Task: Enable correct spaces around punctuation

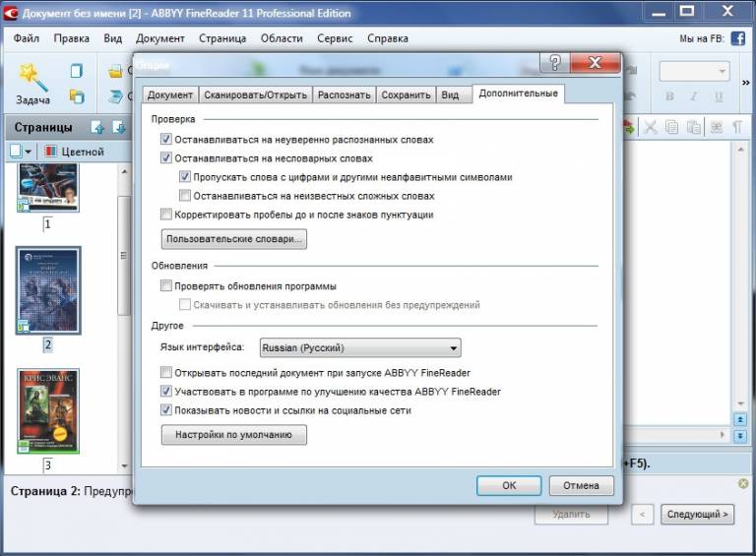Action: click(165, 215)
